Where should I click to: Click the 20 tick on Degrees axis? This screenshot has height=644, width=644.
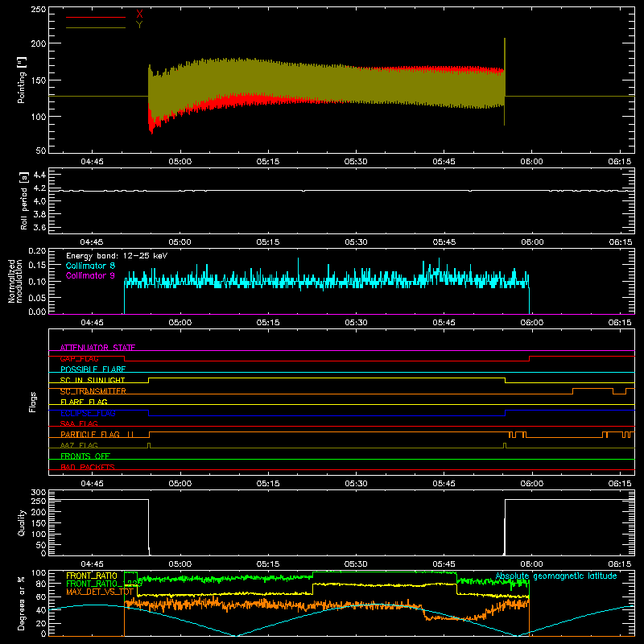41,623
